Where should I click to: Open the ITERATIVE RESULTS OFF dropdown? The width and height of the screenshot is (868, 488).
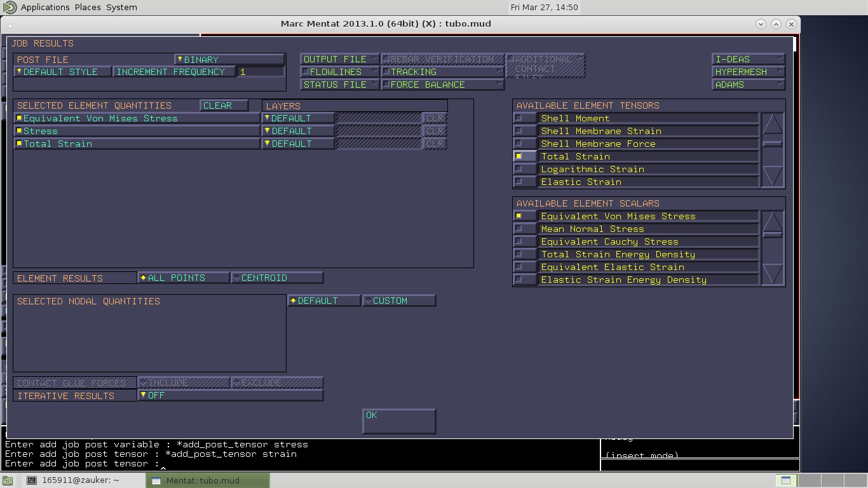230,395
